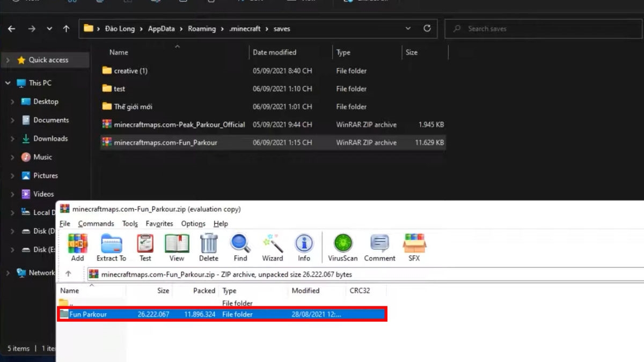Start VirusScan on the archive
Image resolution: width=644 pixels, height=362 pixels.
[343, 247]
